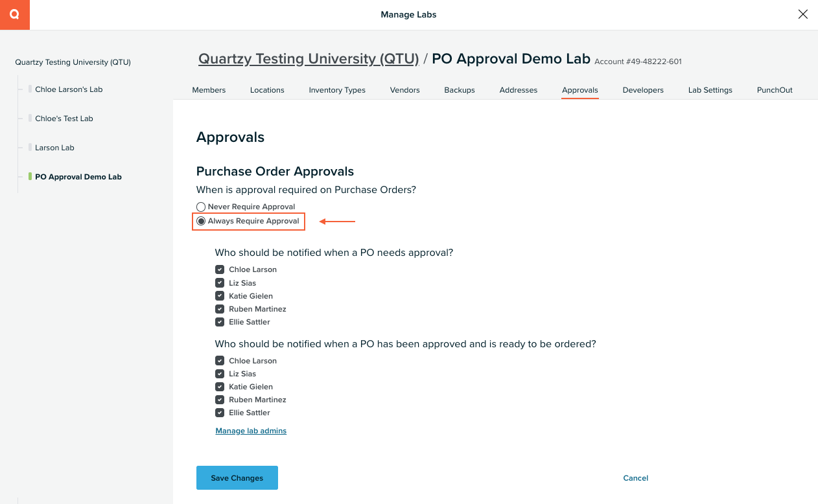
Task: Select Quartzy Testing University (QTU) in sidebar
Action: click(x=73, y=62)
